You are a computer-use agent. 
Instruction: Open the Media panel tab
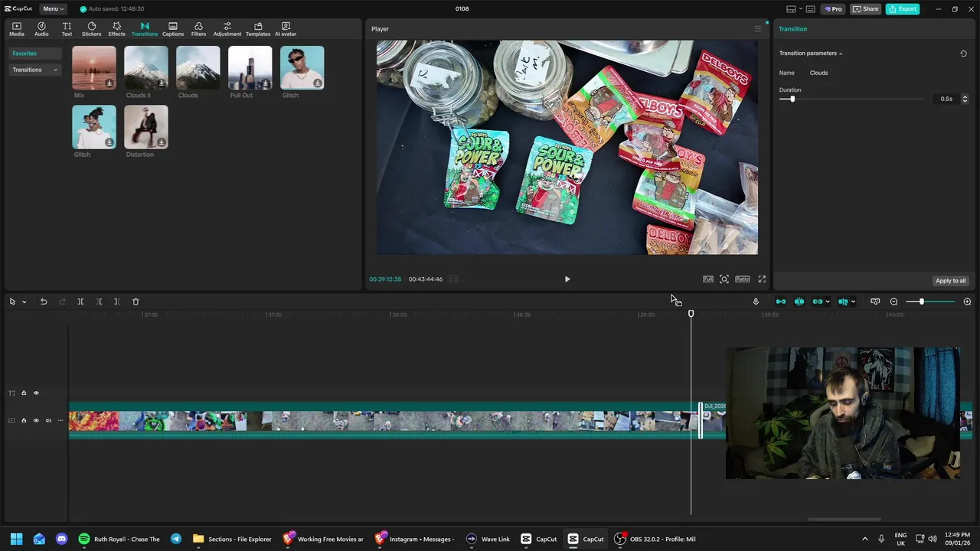16,29
